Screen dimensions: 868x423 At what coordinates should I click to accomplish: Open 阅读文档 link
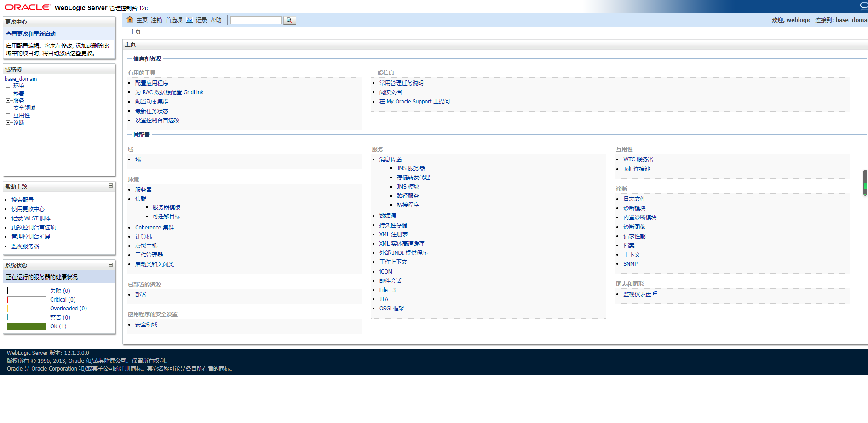pyautogui.click(x=391, y=92)
